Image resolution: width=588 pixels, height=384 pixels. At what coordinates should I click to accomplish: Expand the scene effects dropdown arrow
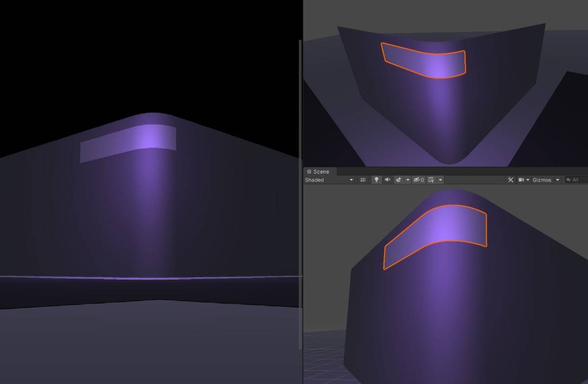[x=408, y=180]
